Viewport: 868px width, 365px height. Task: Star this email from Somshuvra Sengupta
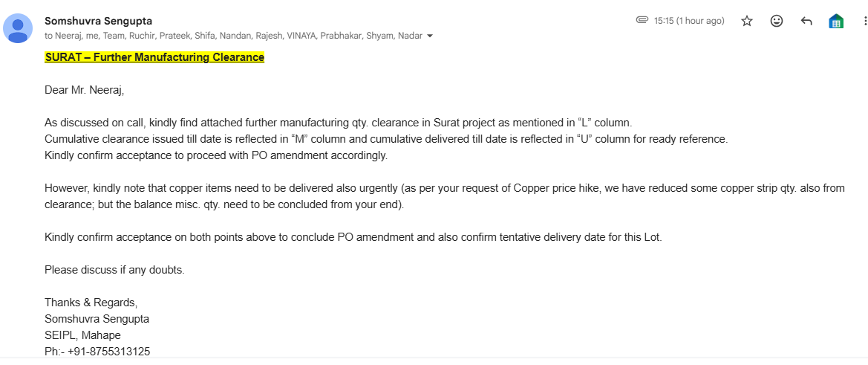click(x=747, y=21)
